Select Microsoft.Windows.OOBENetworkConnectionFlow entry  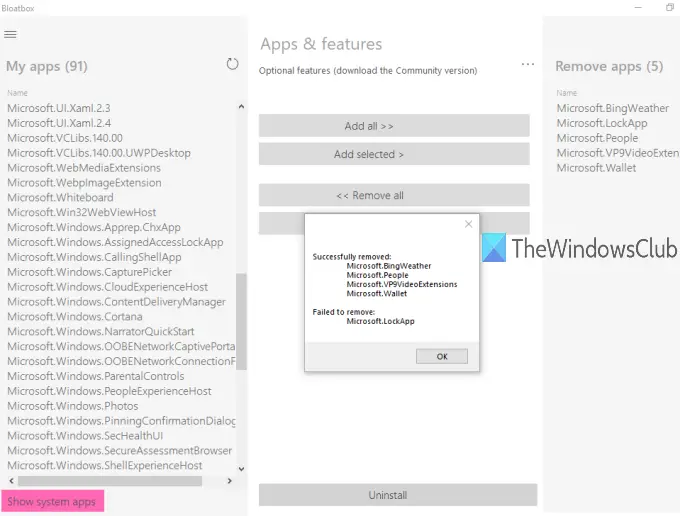[x=121, y=361]
